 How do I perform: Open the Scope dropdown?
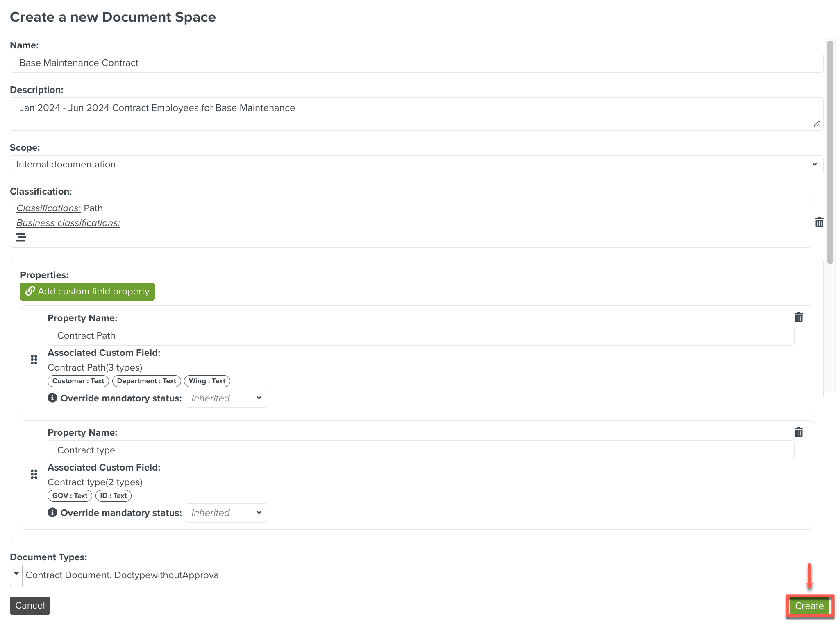(x=416, y=165)
